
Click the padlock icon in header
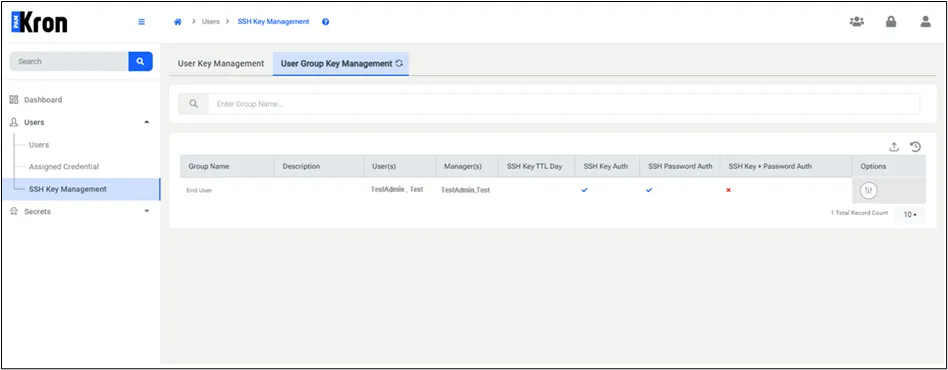(x=891, y=22)
